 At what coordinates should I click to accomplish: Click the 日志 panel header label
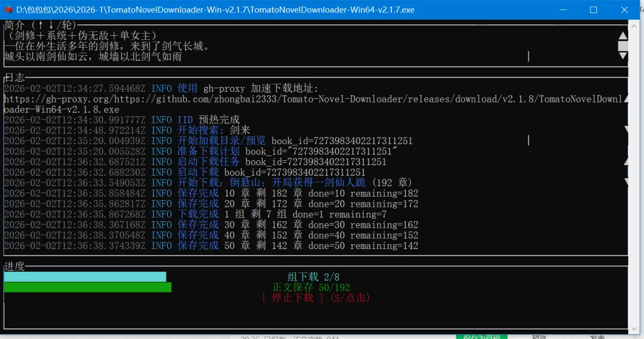[x=14, y=77]
